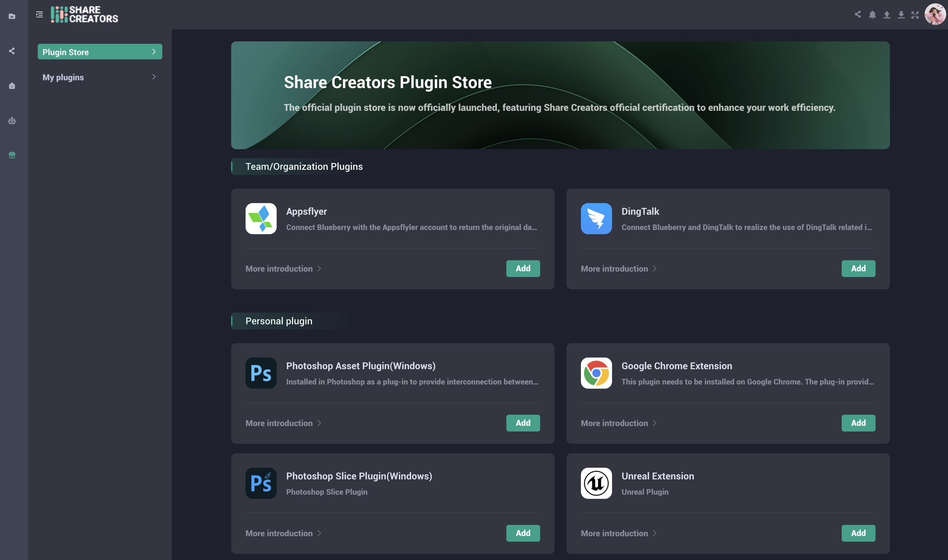The width and height of the screenshot is (948, 560).
Task: Select the home icon in the left sidebar
Action: pos(12,86)
